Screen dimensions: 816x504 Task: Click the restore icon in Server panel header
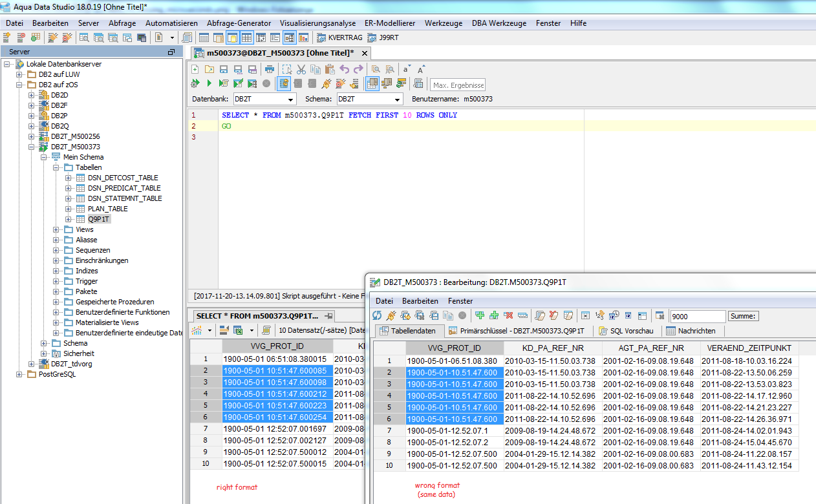pos(171,52)
